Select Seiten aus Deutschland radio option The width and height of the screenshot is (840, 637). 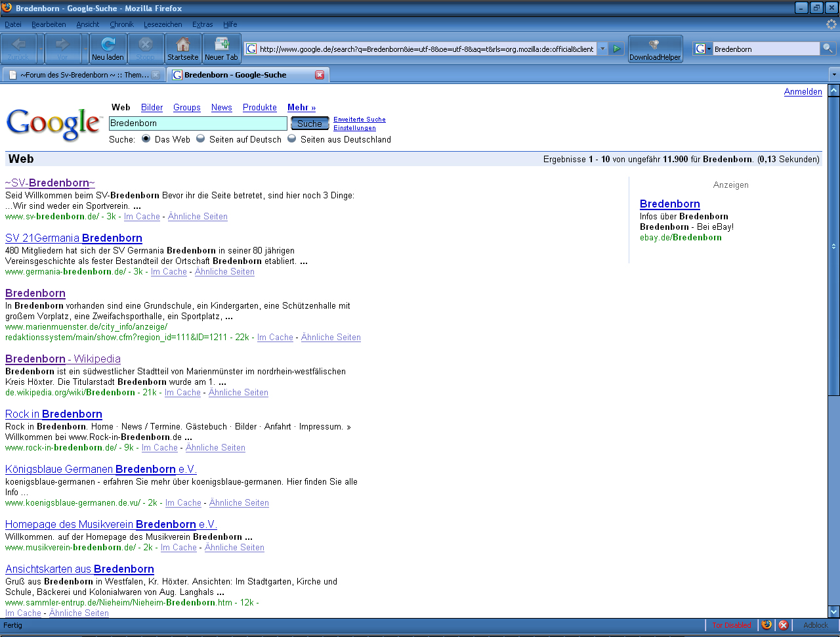[291, 139]
